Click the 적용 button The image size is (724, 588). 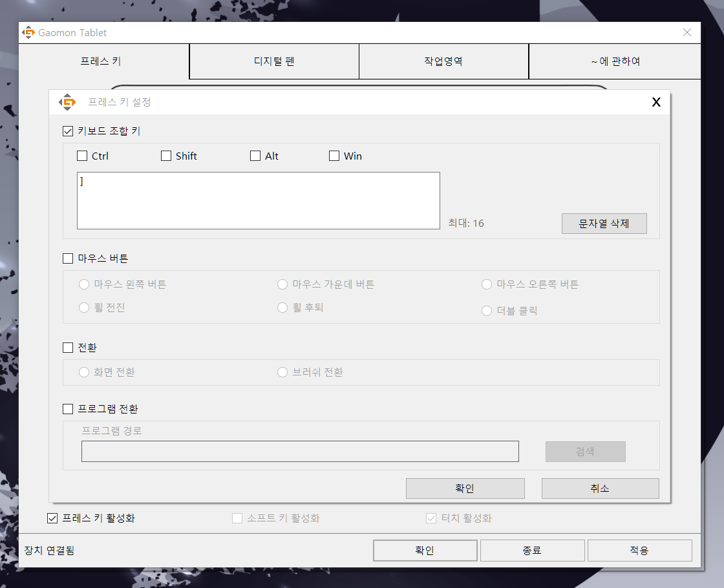(x=639, y=551)
